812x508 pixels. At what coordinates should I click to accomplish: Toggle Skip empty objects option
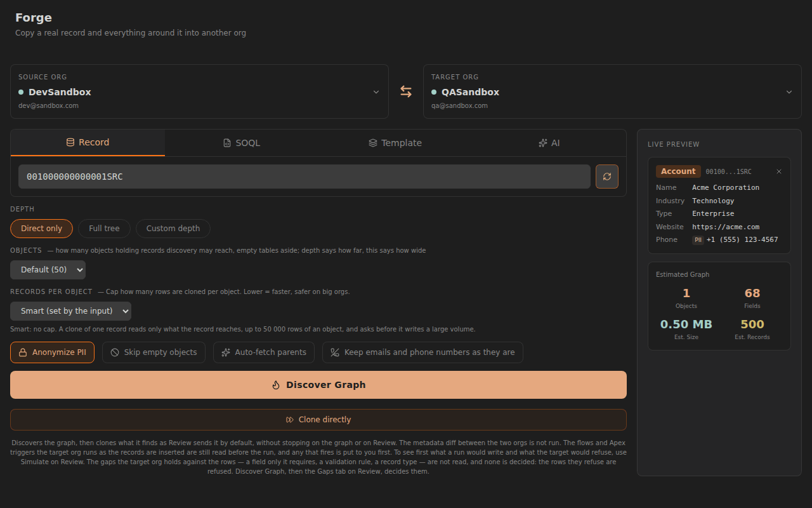tap(154, 352)
